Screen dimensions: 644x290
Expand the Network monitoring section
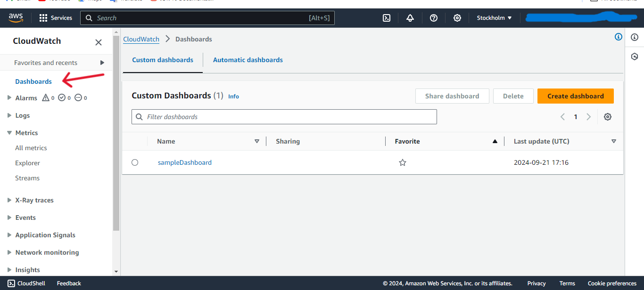[9, 252]
